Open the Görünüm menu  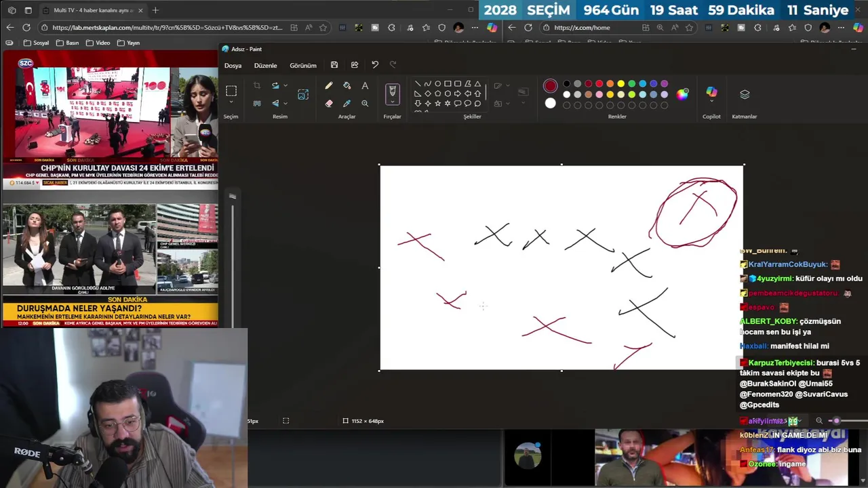click(x=303, y=66)
